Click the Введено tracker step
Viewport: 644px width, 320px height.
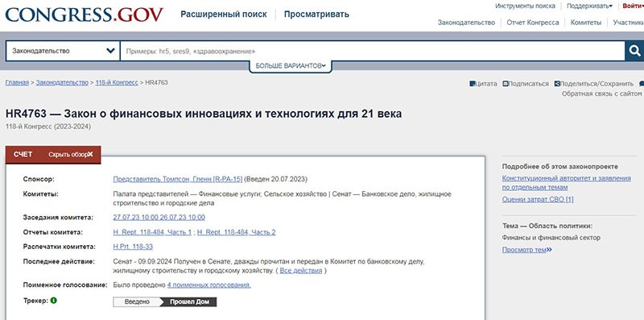137,302
